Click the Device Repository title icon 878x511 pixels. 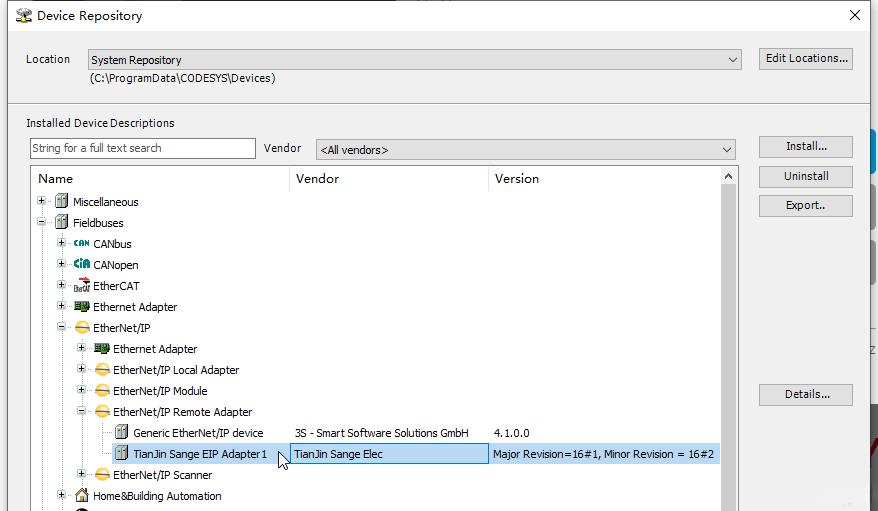click(x=24, y=15)
